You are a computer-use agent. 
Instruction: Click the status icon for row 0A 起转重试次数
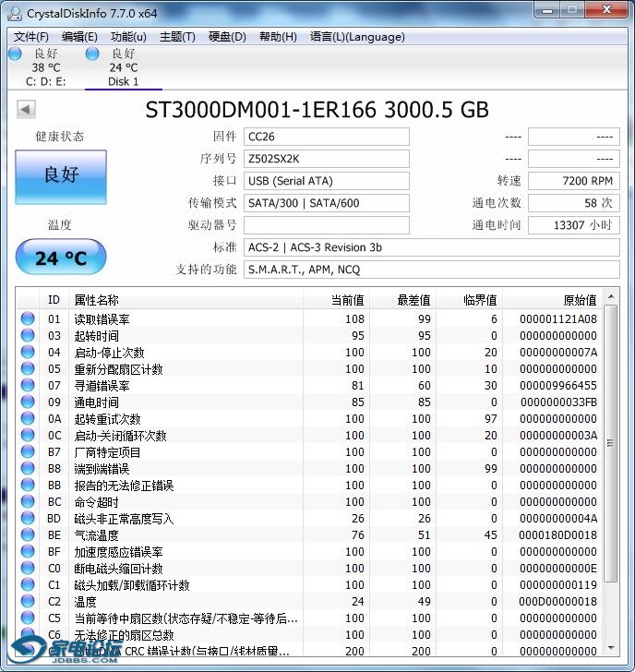pos(28,418)
